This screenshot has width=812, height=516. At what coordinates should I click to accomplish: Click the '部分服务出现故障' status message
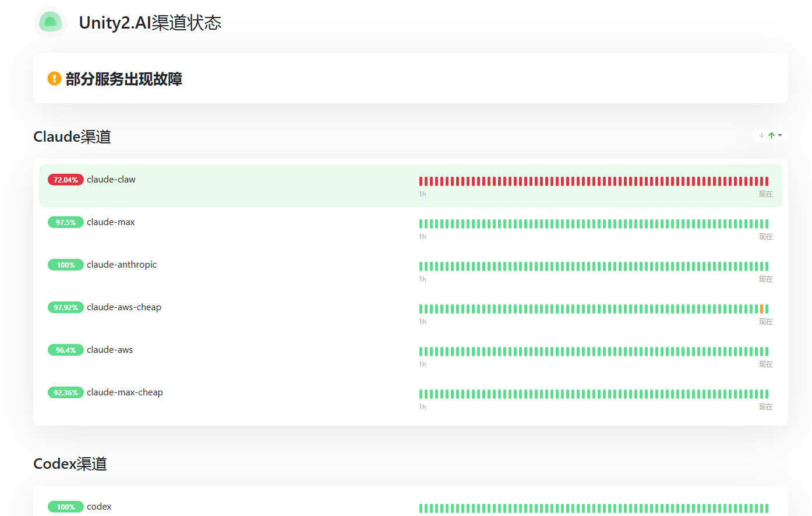tap(124, 79)
